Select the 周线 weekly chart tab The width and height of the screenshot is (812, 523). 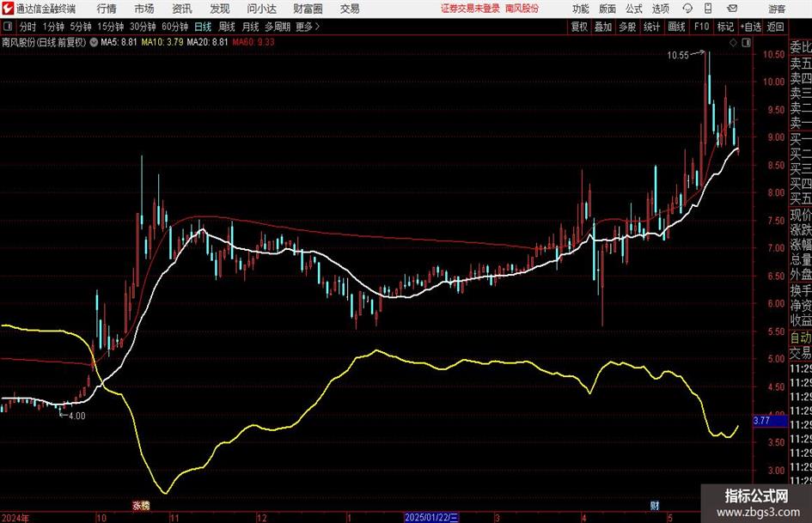pyautogui.click(x=227, y=27)
